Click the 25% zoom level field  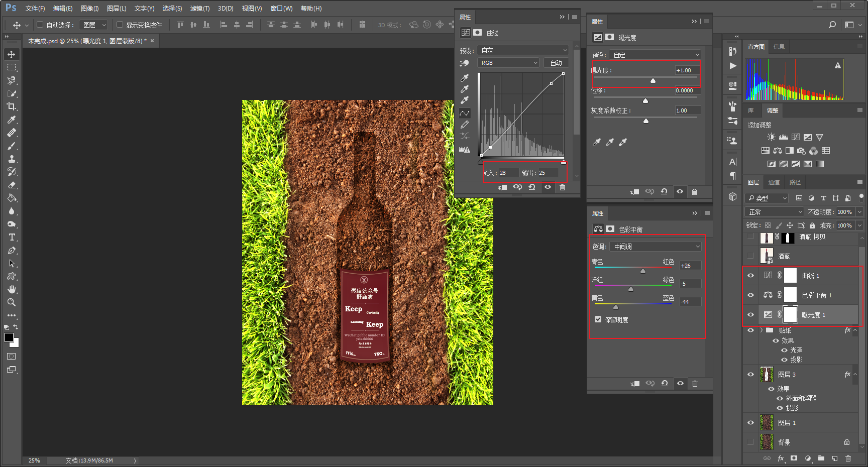34,460
